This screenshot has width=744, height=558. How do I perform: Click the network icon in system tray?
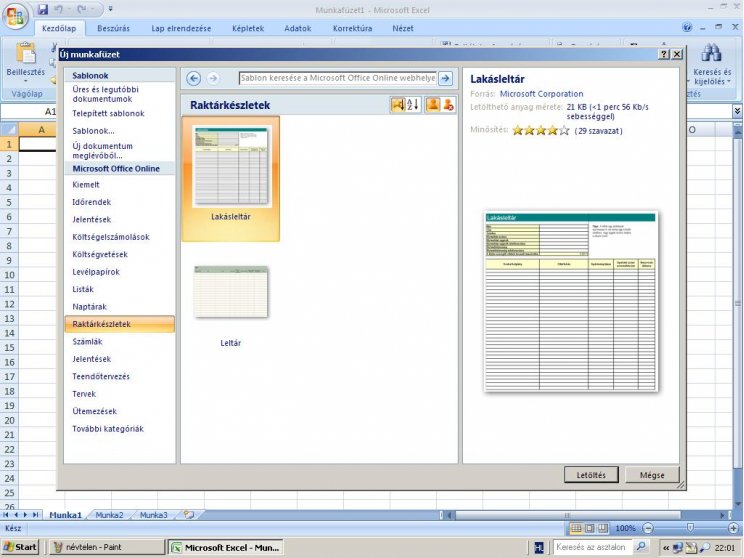coord(678,547)
